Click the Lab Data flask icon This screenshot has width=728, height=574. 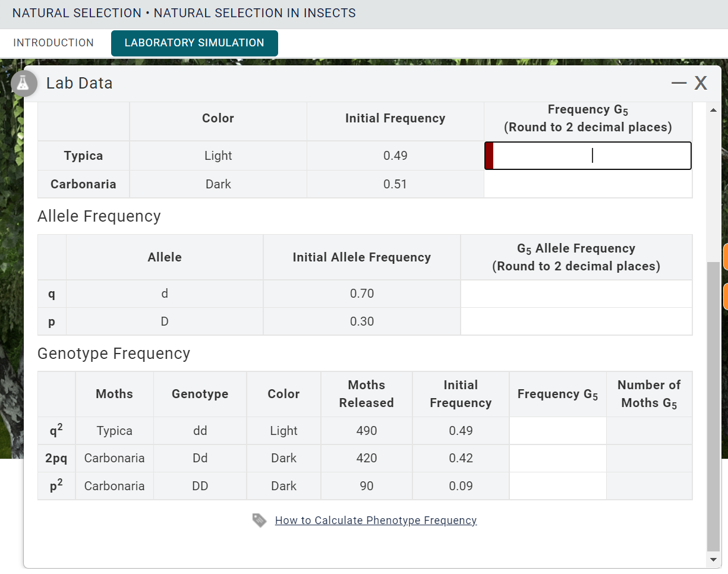pos(24,83)
